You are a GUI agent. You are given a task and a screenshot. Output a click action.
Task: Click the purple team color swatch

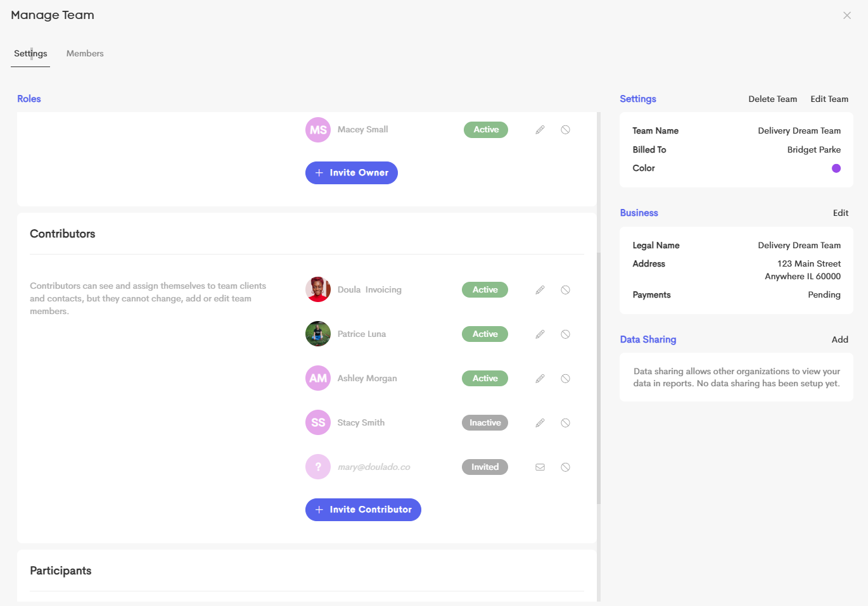836,168
